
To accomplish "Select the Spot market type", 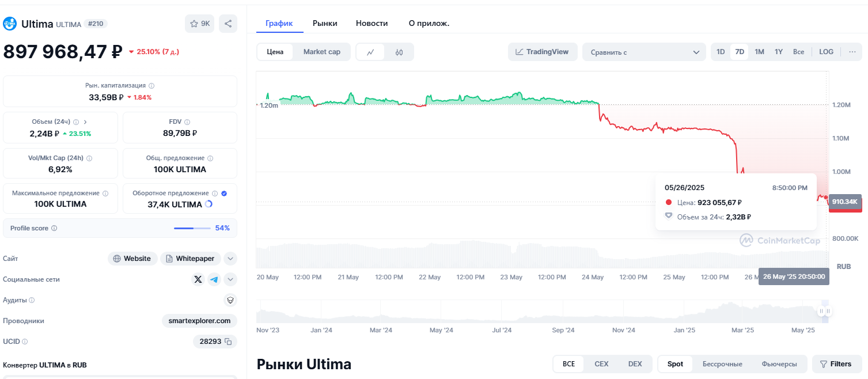I will [x=675, y=364].
